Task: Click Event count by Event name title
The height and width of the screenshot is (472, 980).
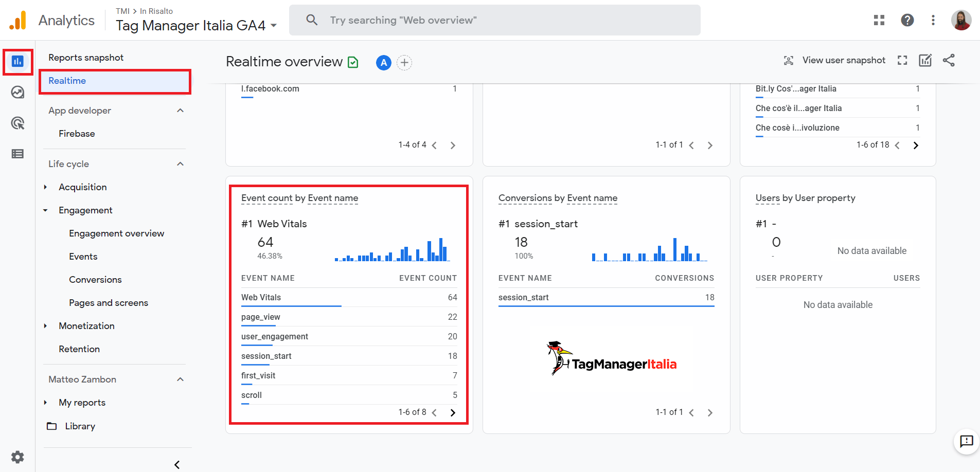Action: 299,198
